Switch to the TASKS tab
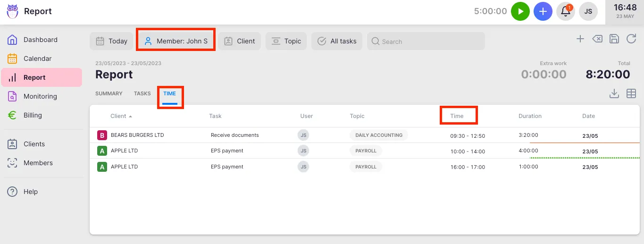This screenshot has width=644, height=244. [142, 93]
